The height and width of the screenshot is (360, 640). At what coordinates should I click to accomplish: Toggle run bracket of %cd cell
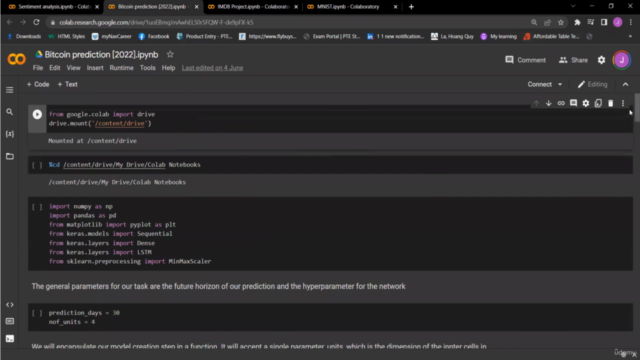(37, 165)
